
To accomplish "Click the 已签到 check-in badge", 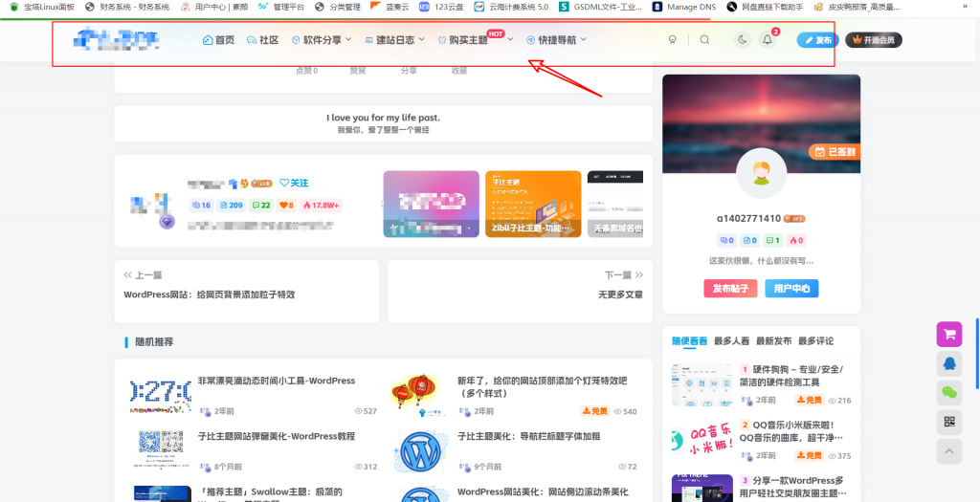I will pos(835,151).
